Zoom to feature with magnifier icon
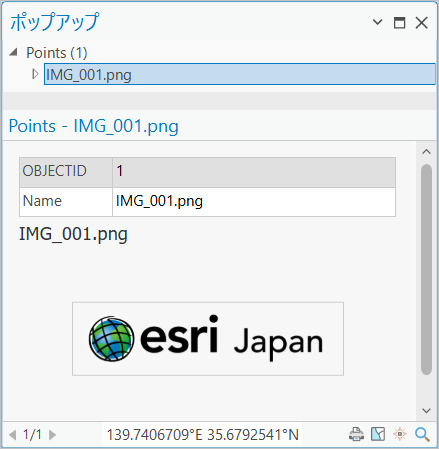The image size is (439, 449). click(422, 435)
